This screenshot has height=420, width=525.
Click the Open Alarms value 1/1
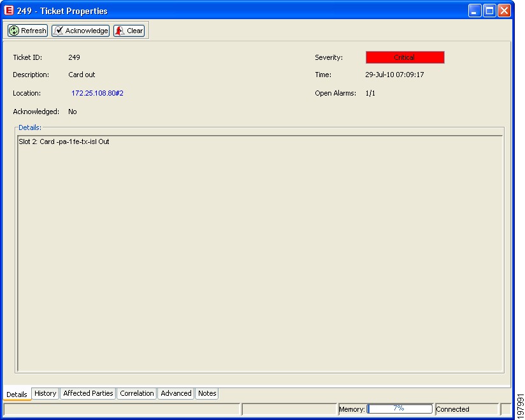(x=370, y=93)
